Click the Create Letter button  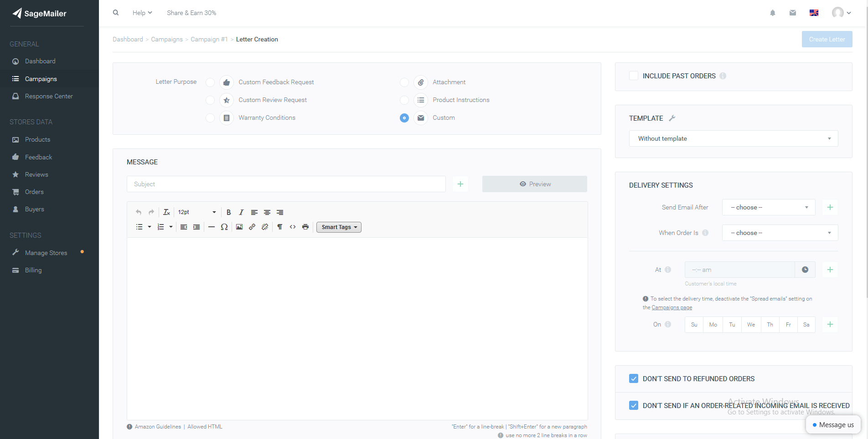click(827, 39)
